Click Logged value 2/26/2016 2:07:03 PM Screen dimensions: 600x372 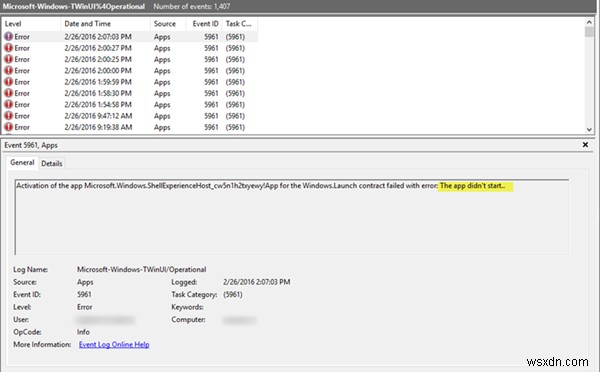[x=256, y=282]
